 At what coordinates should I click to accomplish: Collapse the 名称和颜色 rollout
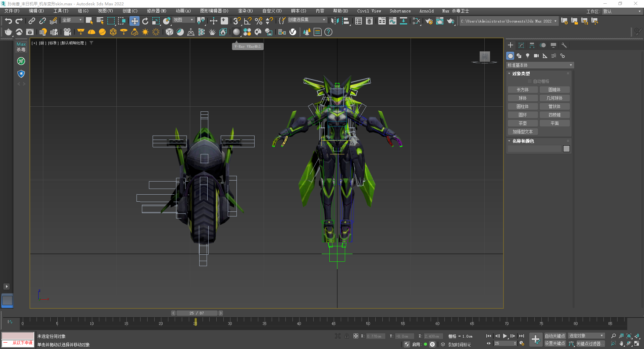[x=523, y=141]
